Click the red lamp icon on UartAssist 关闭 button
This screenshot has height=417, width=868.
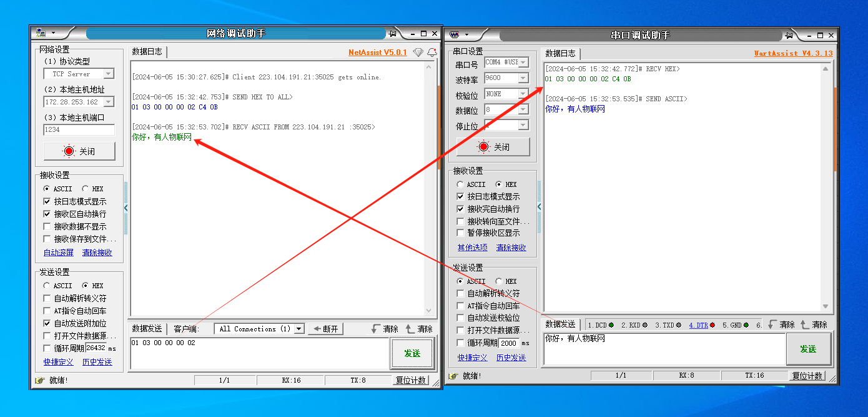pyautogui.click(x=483, y=147)
